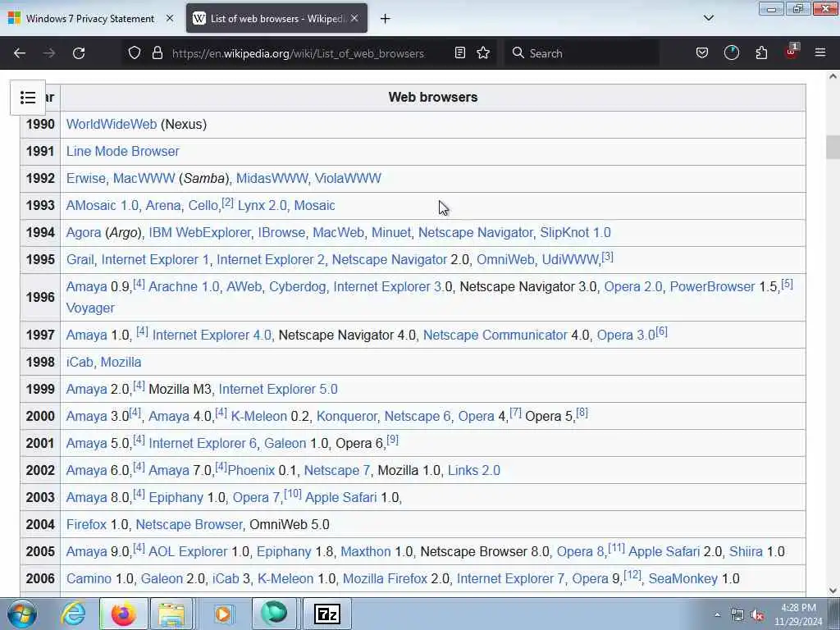Show hidden tray icons arrow
The height and width of the screenshot is (630, 840).
pos(717,615)
